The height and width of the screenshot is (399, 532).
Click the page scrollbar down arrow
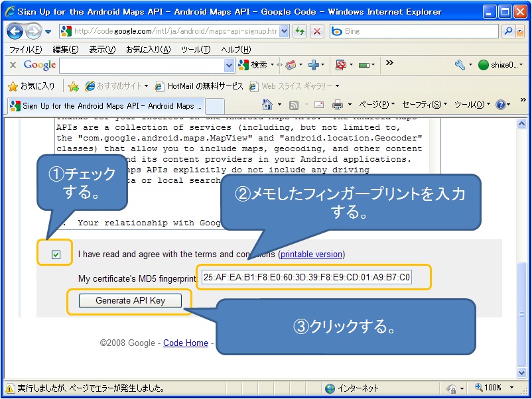tap(521, 372)
